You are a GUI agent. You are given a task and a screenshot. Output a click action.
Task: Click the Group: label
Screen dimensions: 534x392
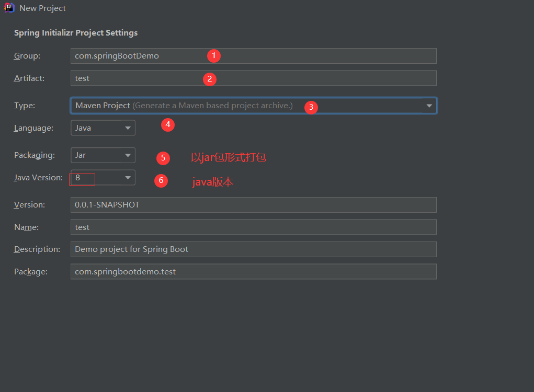pyautogui.click(x=27, y=56)
